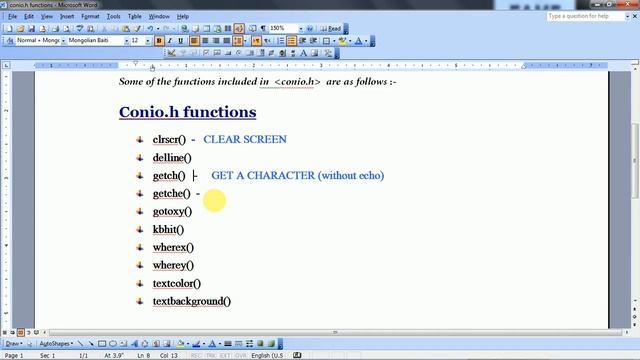Click the Microsoft Word Help icon

coord(309,29)
